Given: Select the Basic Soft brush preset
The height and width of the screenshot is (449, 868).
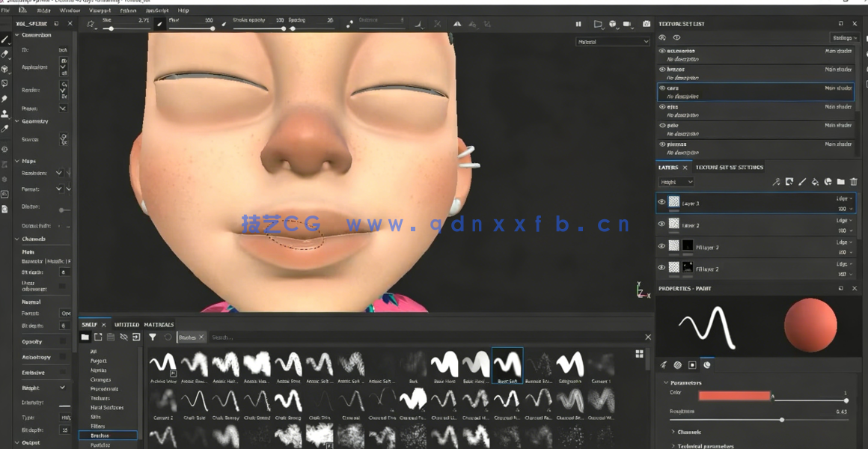Looking at the screenshot, I should point(507,365).
